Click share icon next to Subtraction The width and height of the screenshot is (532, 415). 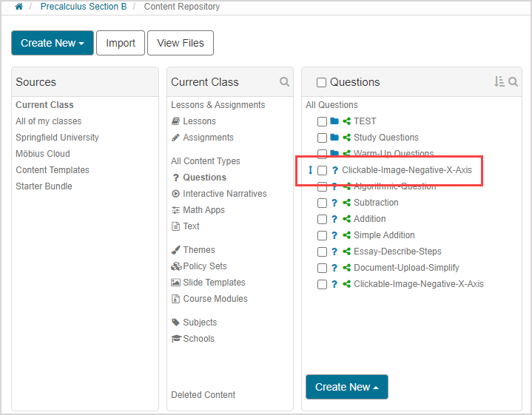346,203
